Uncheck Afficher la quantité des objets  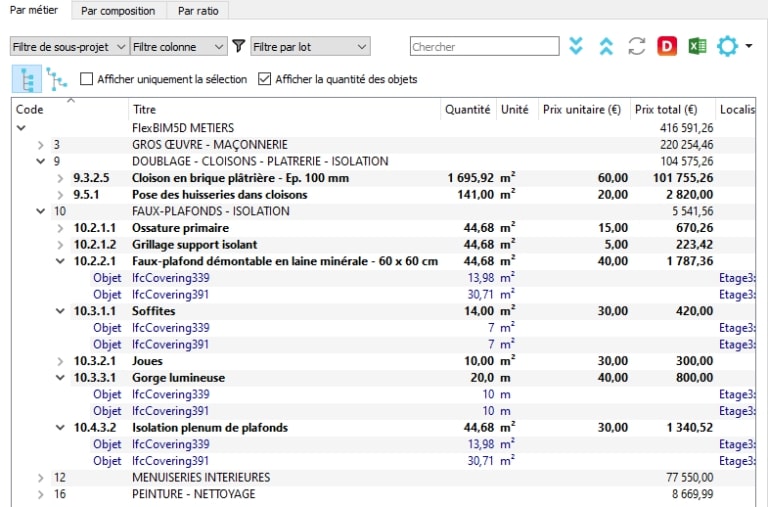click(x=264, y=79)
